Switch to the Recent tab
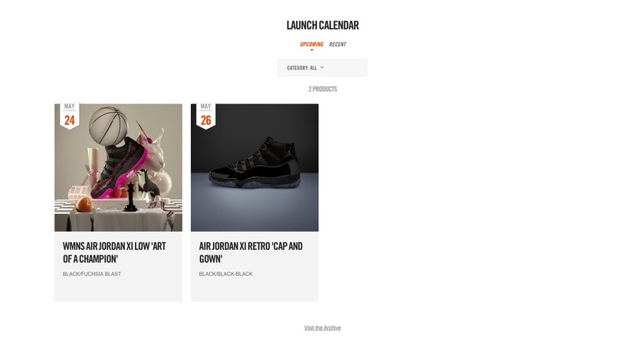The image size is (644, 352). pos(337,44)
